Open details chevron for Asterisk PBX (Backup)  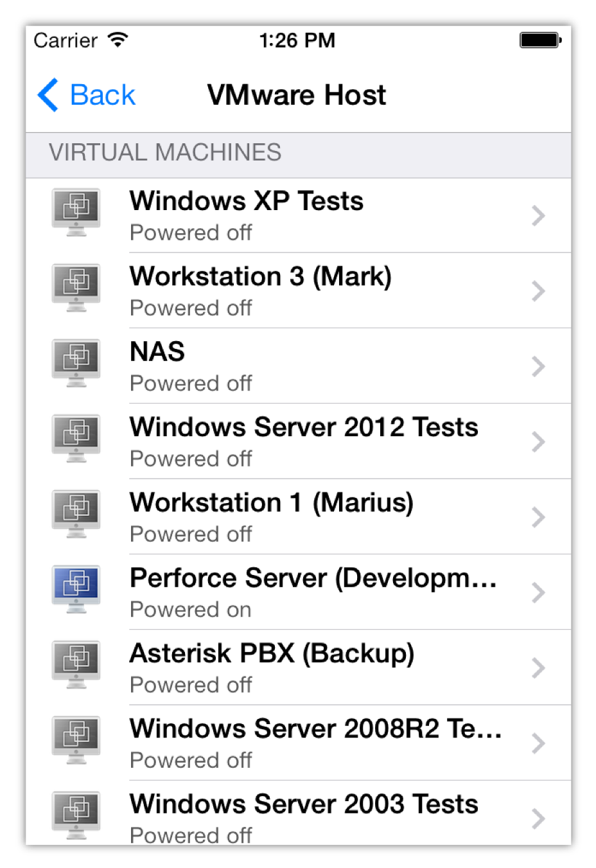point(538,668)
